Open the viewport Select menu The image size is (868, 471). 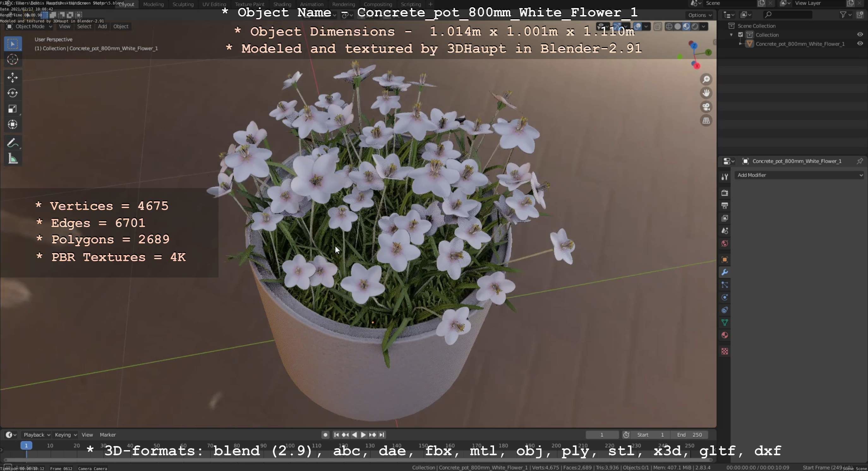point(84,27)
